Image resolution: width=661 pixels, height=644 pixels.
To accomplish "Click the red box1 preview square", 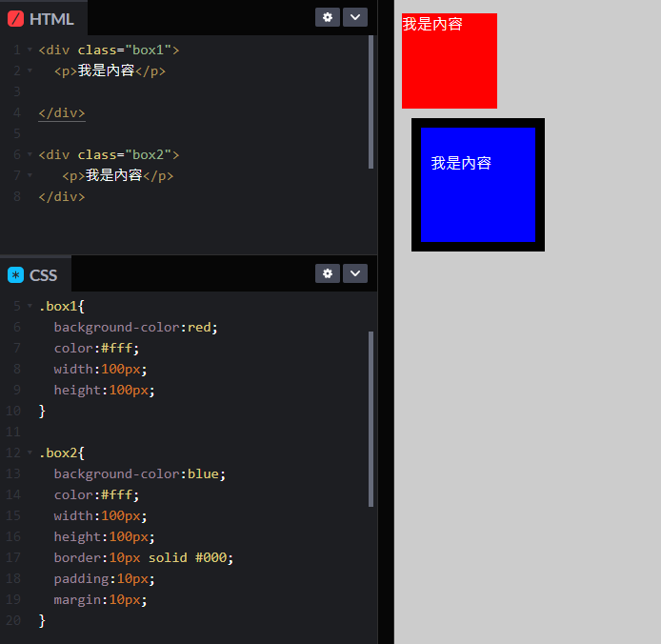I will pos(450,61).
